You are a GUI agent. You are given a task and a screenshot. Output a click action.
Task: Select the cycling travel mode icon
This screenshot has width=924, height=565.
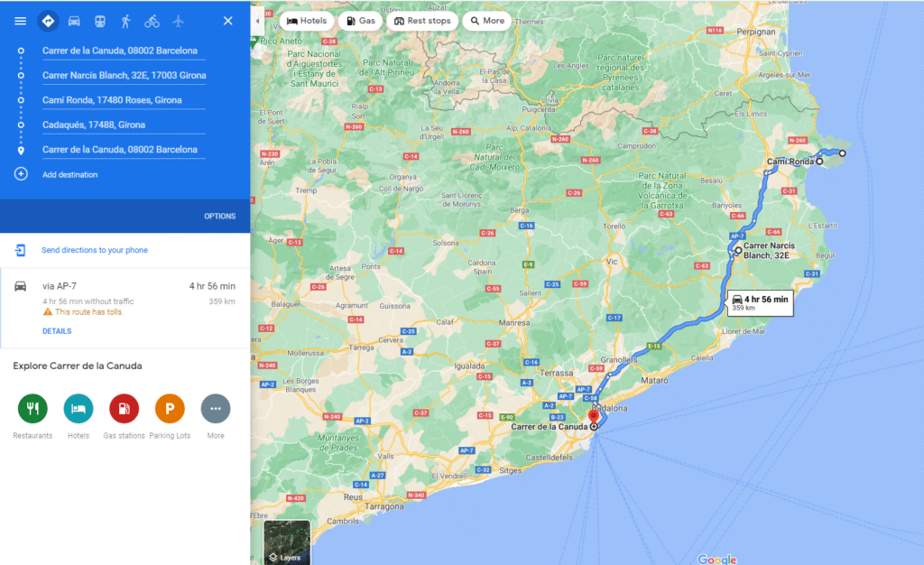152,21
